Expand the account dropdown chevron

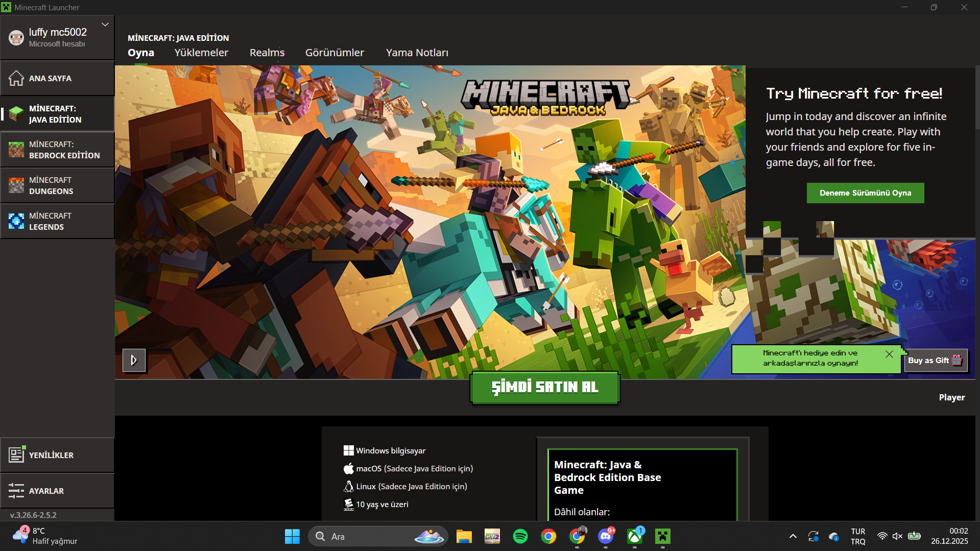coord(105,25)
